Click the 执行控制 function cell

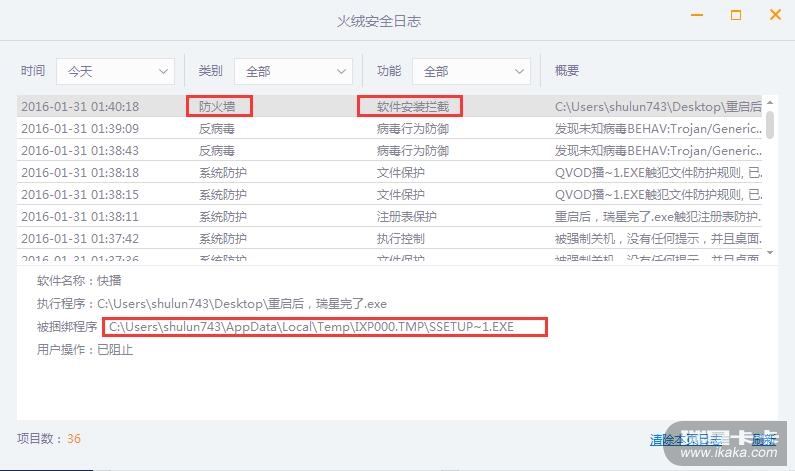(401, 238)
